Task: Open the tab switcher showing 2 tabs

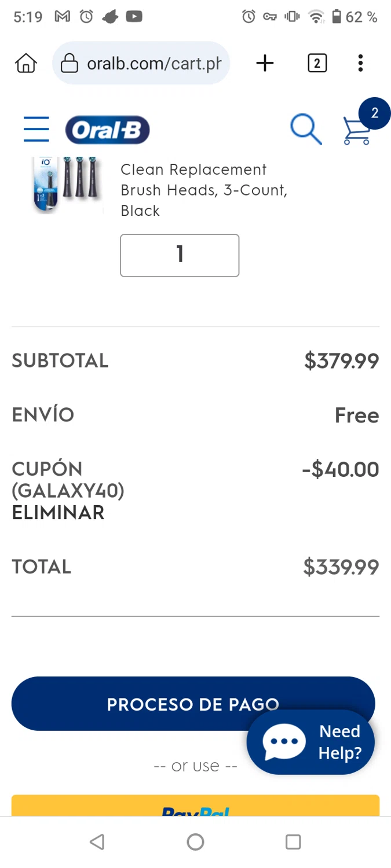Action: pos(317,63)
